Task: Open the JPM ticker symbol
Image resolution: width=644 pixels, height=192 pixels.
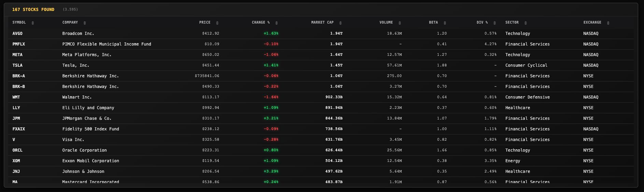Action: [16, 118]
